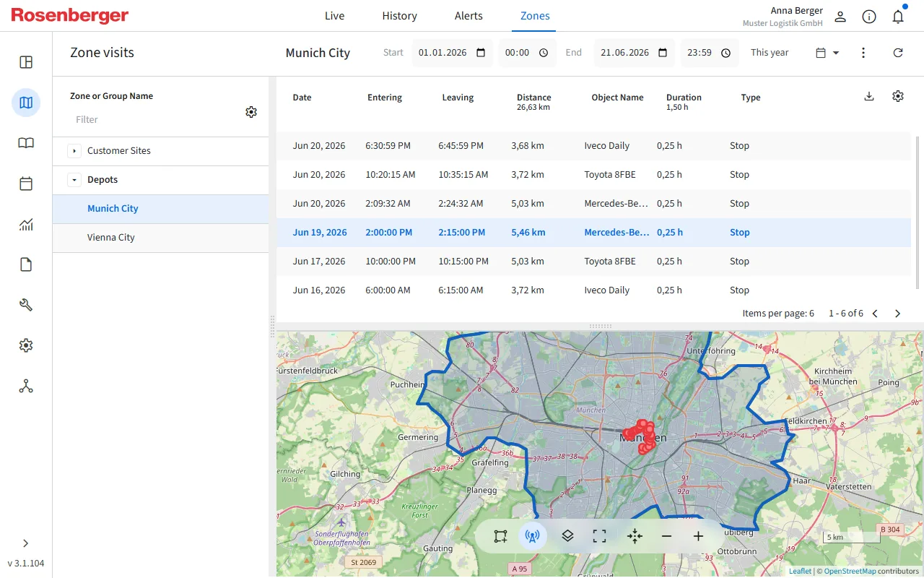Click the Anna Berger user name
This screenshot has width=924, height=578.
click(797, 11)
